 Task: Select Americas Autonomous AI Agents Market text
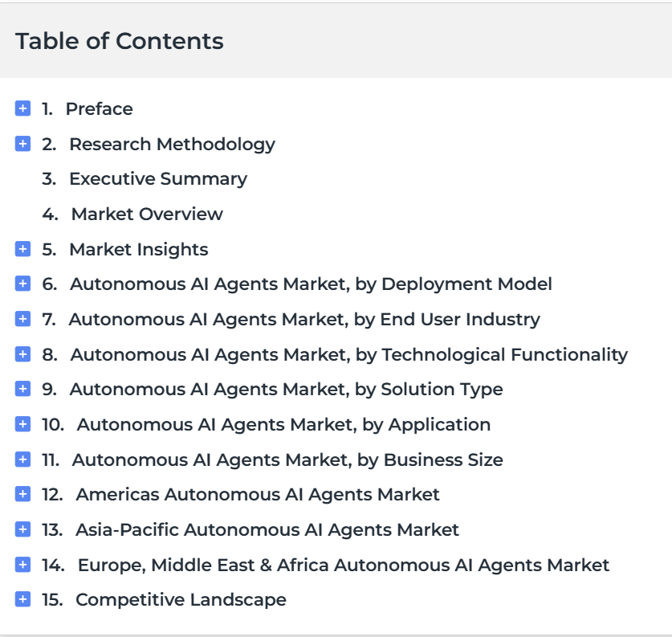coord(258,495)
